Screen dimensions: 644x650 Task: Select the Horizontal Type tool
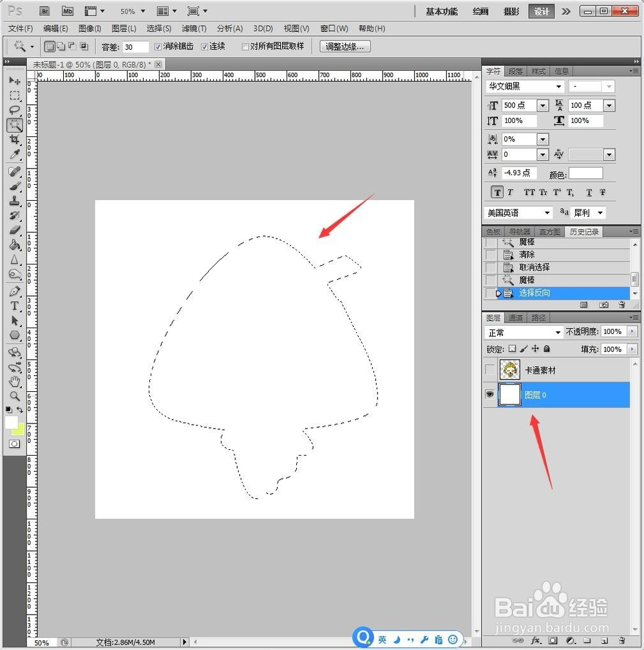click(x=15, y=306)
